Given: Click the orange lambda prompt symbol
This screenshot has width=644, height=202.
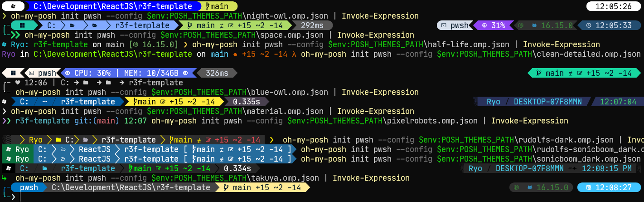Looking at the screenshot, I should click(x=294, y=54).
